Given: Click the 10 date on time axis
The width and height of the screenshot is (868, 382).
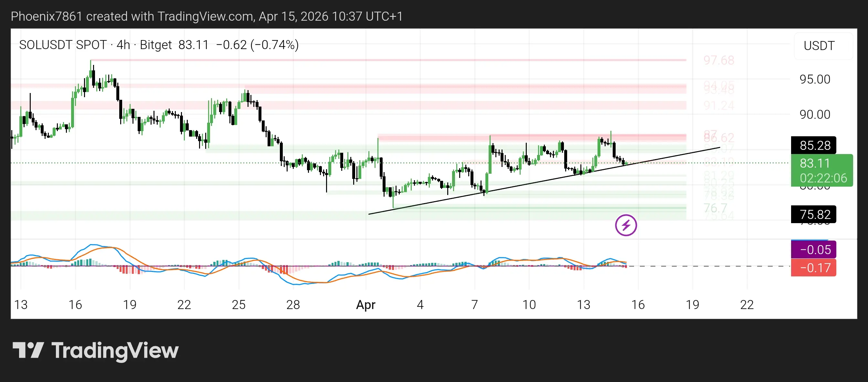Looking at the screenshot, I should pos(529,305).
